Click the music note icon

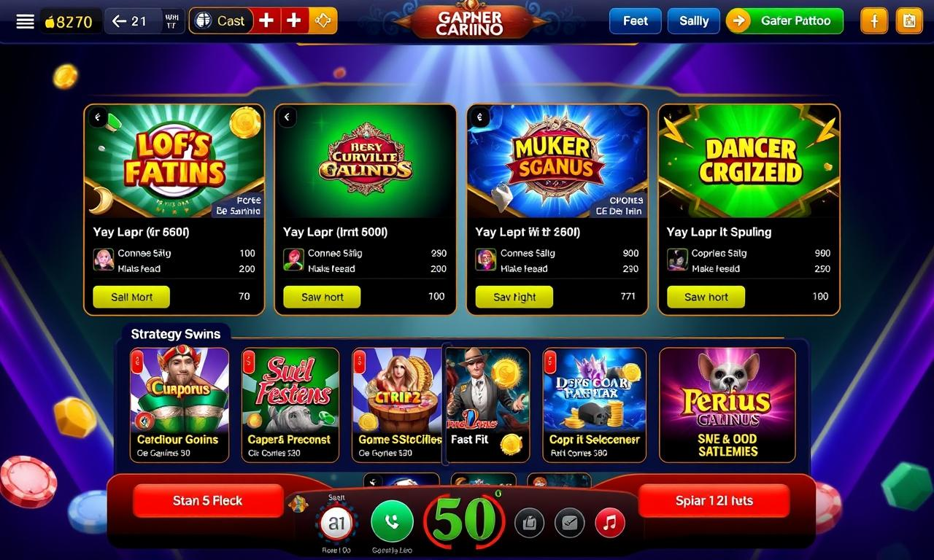pyautogui.click(x=610, y=522)
